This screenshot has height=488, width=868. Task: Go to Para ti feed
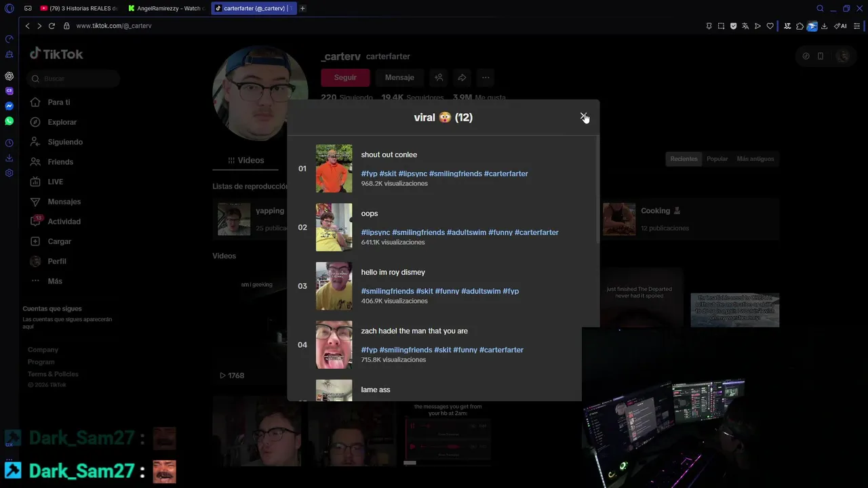[58, 102]
